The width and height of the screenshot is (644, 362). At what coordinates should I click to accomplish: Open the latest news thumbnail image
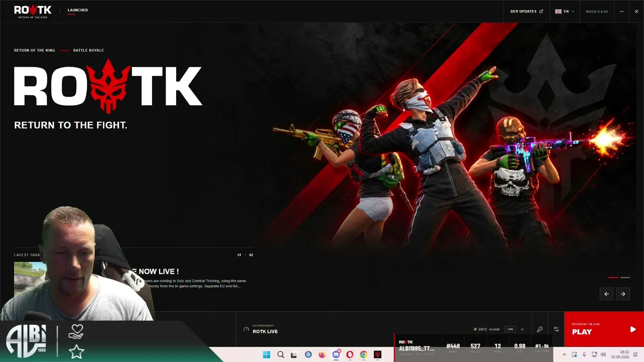30,279
